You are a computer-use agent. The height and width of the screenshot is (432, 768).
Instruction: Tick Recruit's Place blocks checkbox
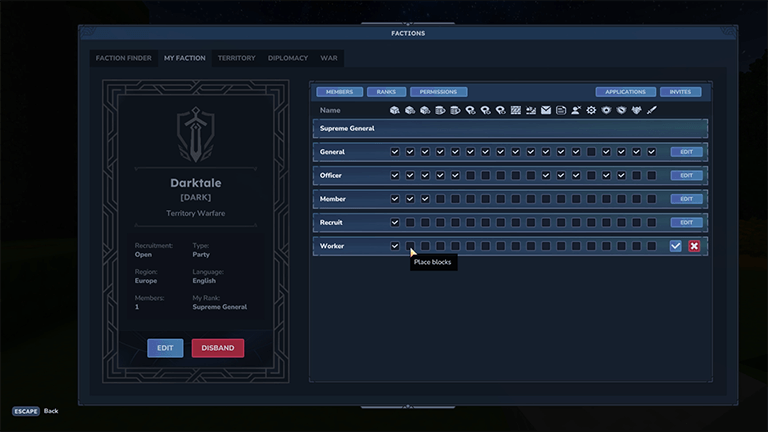[x=410, y=222]
